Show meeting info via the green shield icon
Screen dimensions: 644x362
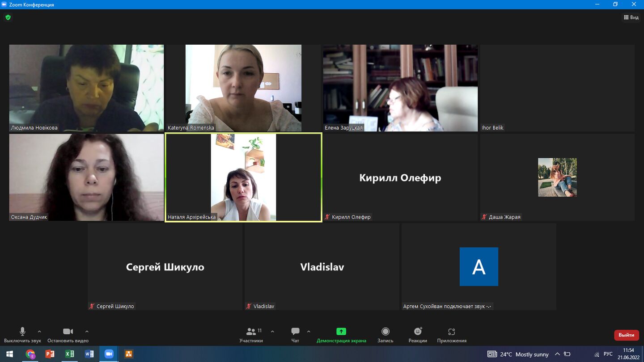pos(8,17)
